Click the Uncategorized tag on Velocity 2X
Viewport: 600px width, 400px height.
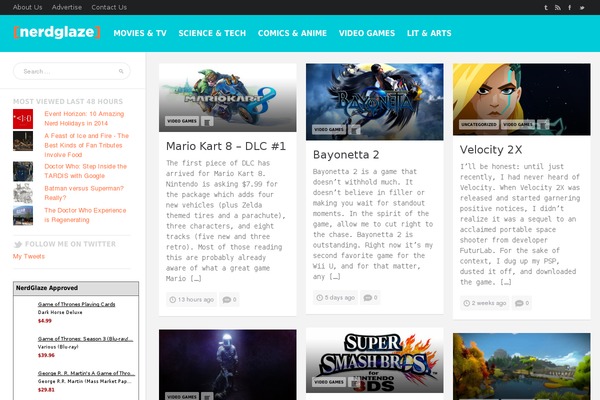pos(479,124)
